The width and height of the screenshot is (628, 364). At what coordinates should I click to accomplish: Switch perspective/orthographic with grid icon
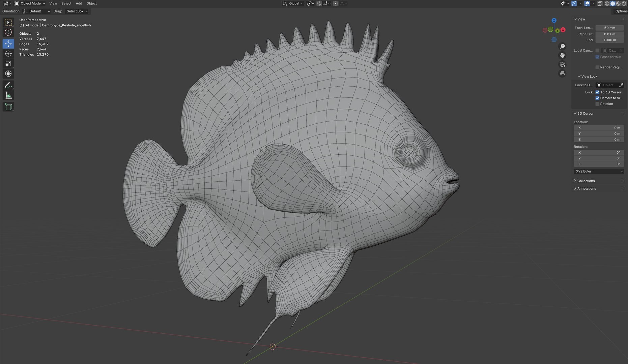(x=562, y=73)
